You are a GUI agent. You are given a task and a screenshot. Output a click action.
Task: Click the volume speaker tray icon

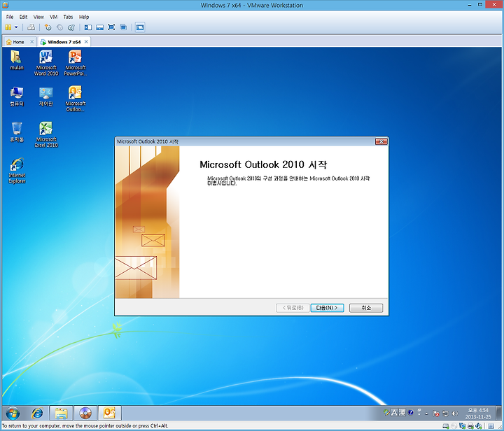pos(455,414)
